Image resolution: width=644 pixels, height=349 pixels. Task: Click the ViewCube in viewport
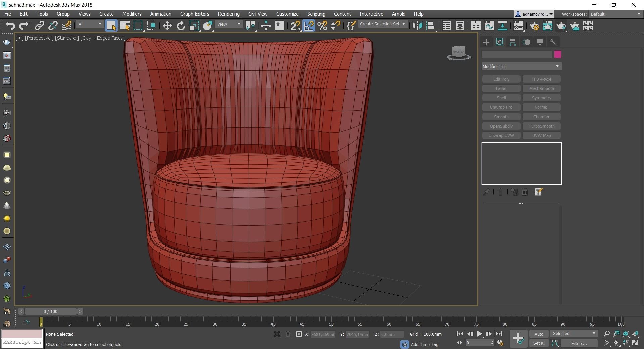pyautogui.click(x=459, y=53)
